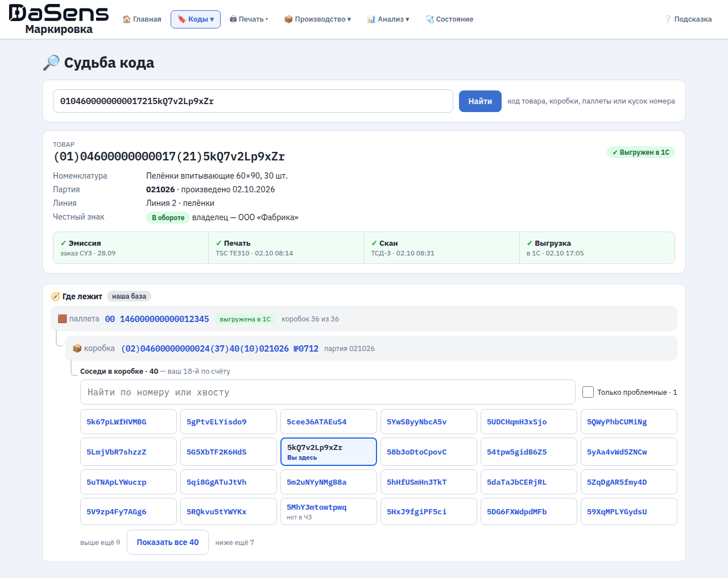Expand the Коды dropdown menu

pyautogui.click(x=196, y=19)
